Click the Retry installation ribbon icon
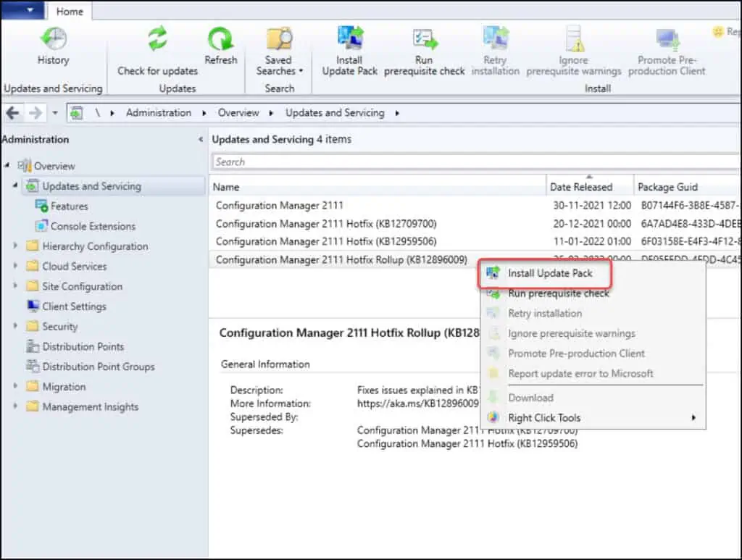Screen dimensions: 742x560 coord(496,39)
